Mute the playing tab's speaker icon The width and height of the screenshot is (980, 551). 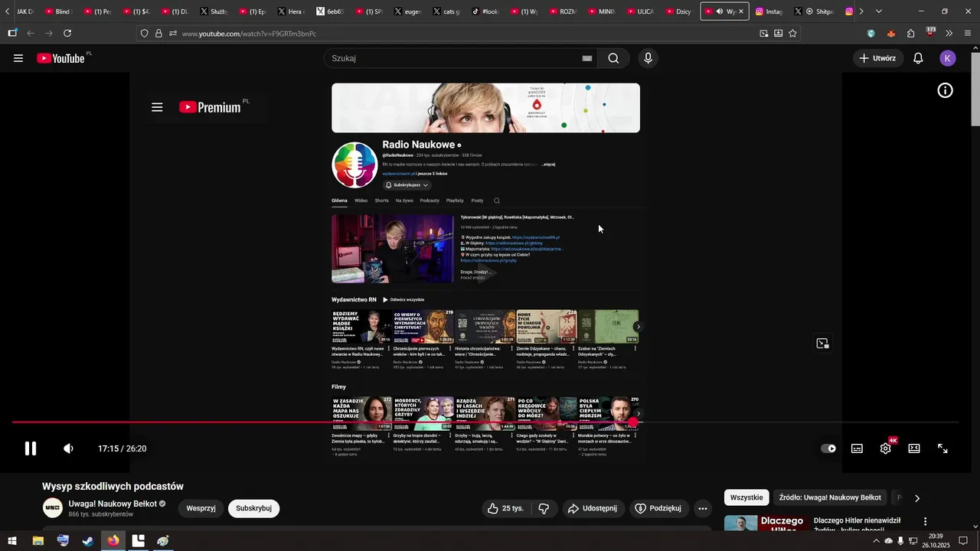click(719, 11)
